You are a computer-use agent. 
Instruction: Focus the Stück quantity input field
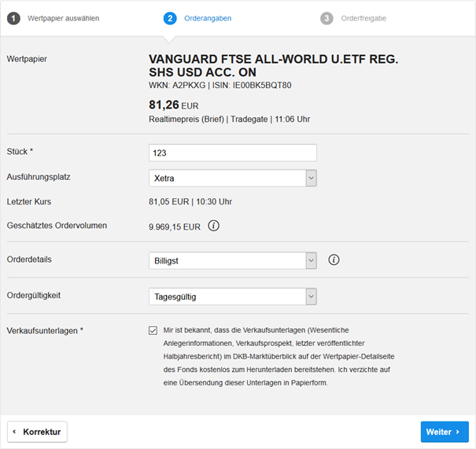click(x=233, y=153)
